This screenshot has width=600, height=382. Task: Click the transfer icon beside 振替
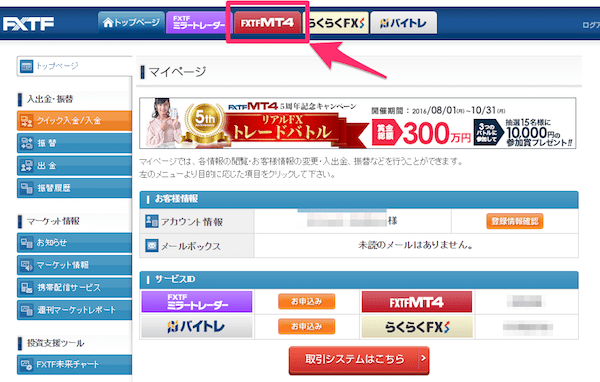[x=26, y=144]
